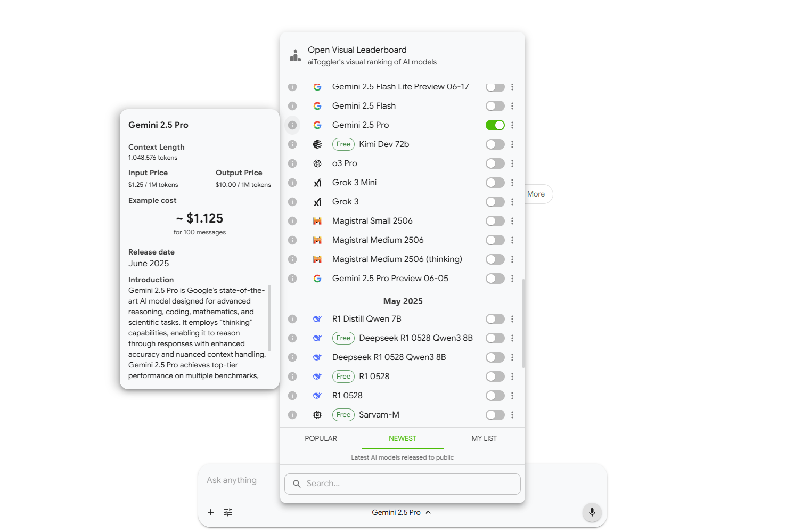Click the xAI icon beside Grok 3 Mini
The image size is (802, 532).
click(x=317, y=183)
